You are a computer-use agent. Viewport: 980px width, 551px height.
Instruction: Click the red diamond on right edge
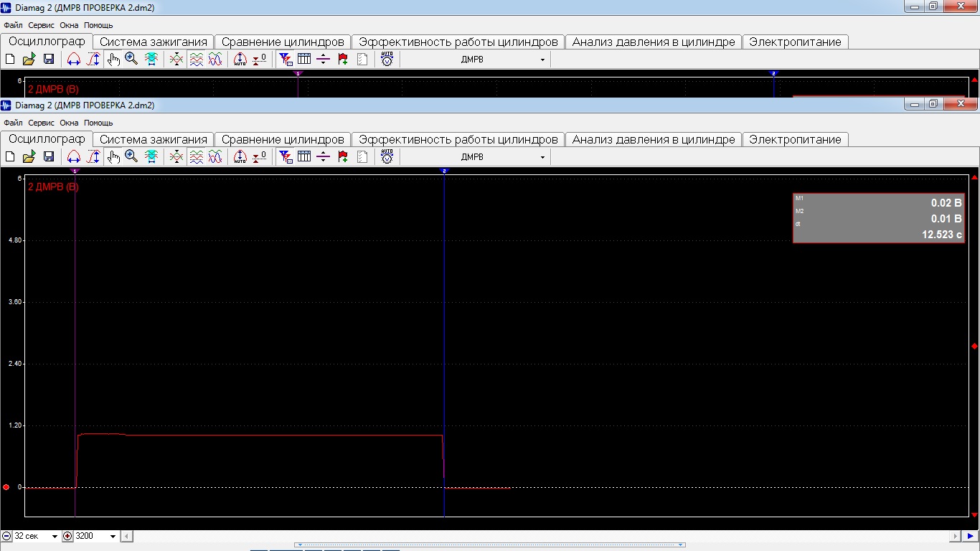click(x=974, y=347)
